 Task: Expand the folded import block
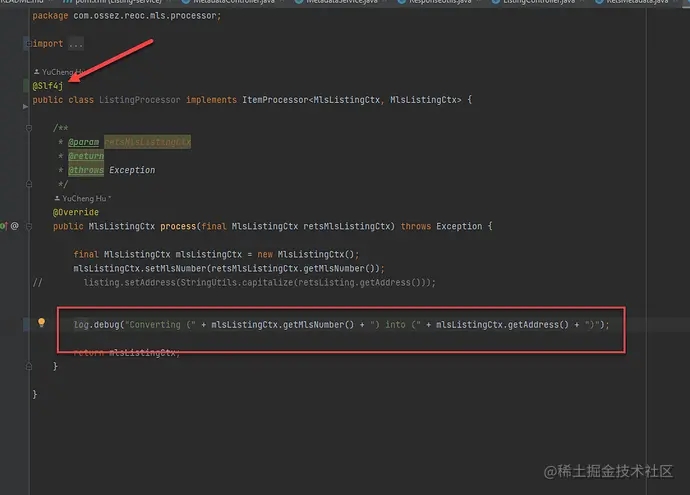pyautogui.click(x=29, y=44)
